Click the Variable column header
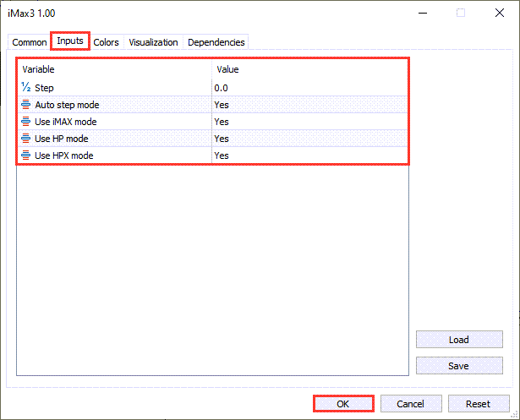Screen dimensions: 520x420 pyautogui.click(x=114, y=69)
